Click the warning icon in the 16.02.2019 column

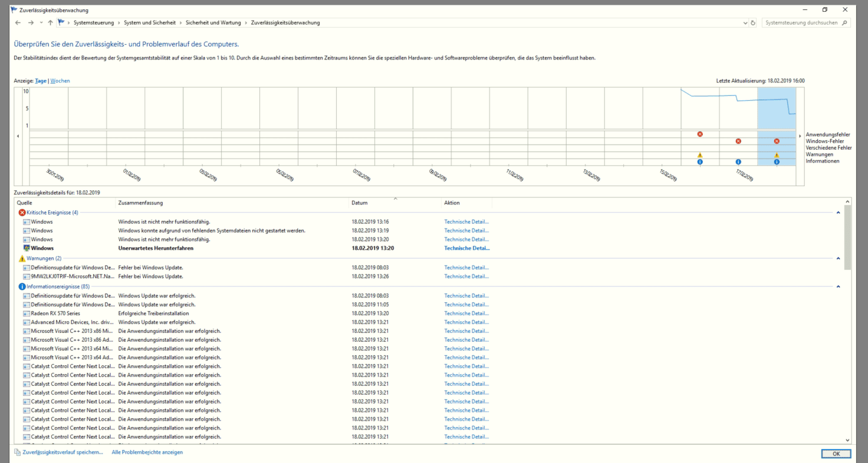pos(700,155)
